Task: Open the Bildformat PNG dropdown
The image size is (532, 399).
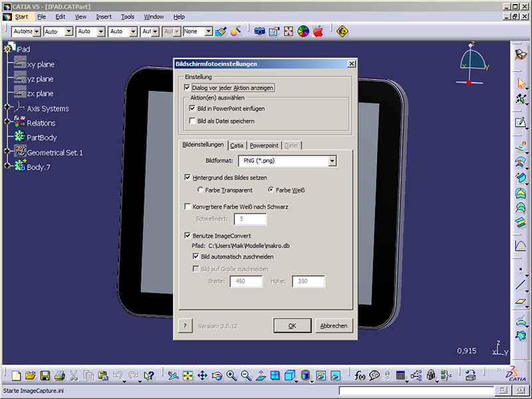Action: click(332, 161)
